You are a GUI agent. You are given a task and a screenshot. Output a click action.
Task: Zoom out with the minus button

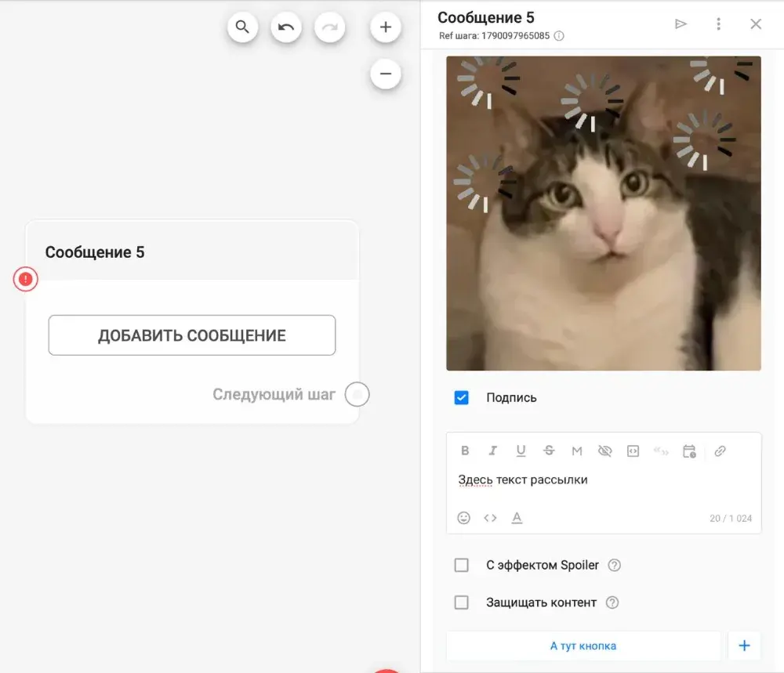coord(386,74)
